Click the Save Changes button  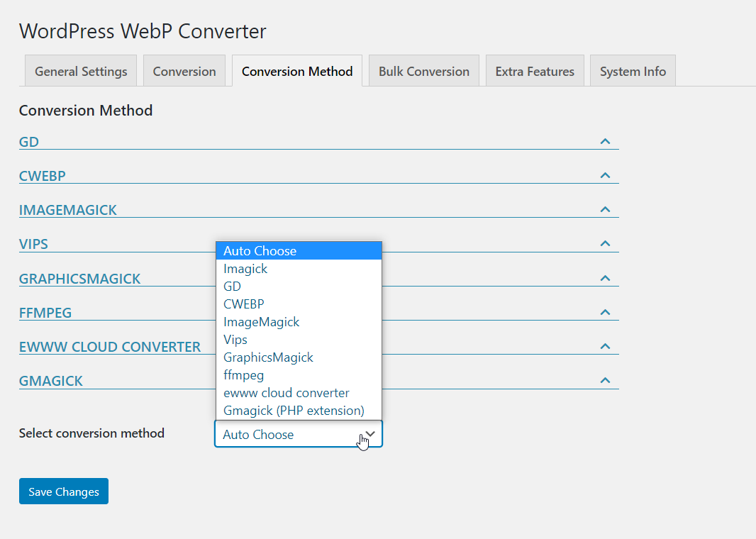63,491
